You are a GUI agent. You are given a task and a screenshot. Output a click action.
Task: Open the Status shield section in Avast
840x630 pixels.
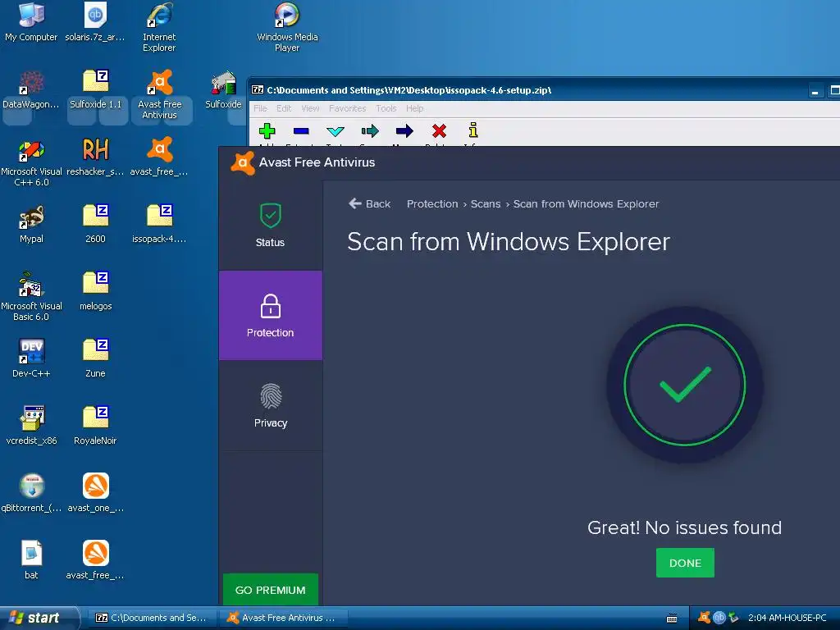click(271, 225)
